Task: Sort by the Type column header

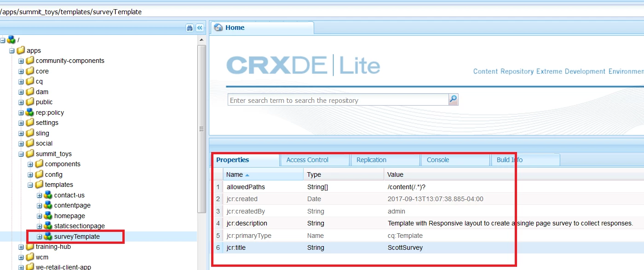Action: 344,174
